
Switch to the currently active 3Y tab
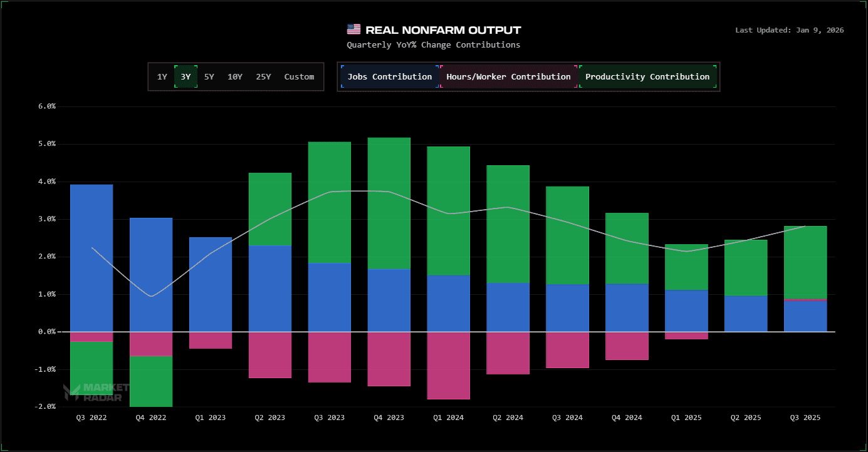click(x=186, y=76)
